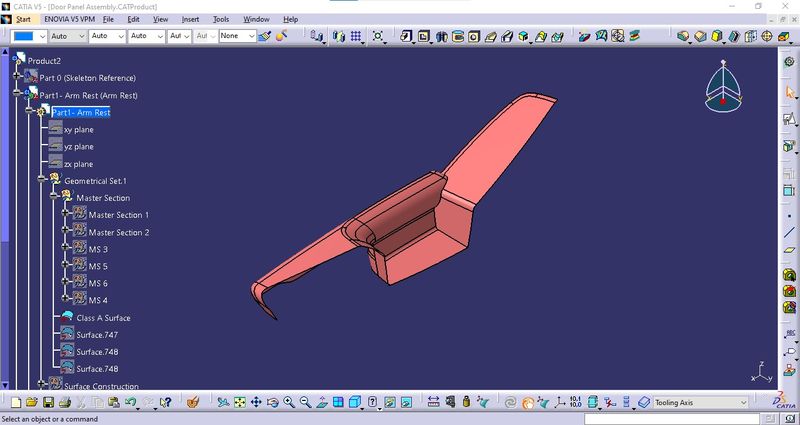Open the Tooling Axis dropdown
800x425 pixels.
tap(743, 403)
